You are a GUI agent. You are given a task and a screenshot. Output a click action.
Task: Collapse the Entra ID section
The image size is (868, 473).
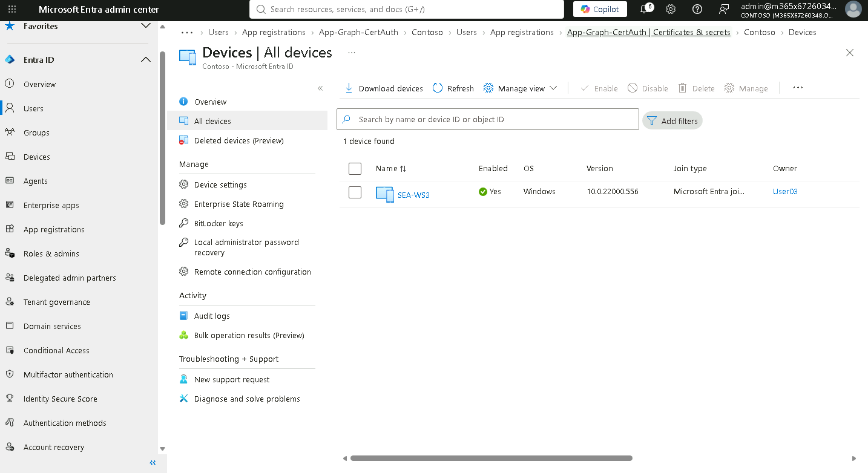tap(146, 60)
